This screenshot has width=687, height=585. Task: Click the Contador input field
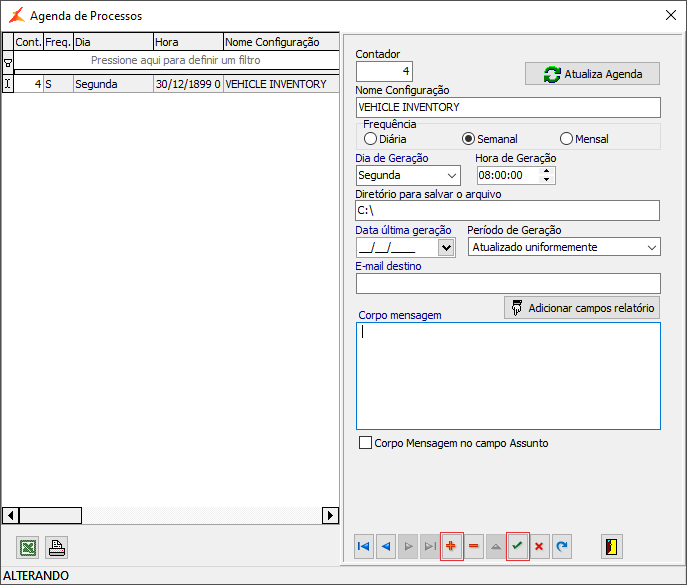[x=384, y=71]
